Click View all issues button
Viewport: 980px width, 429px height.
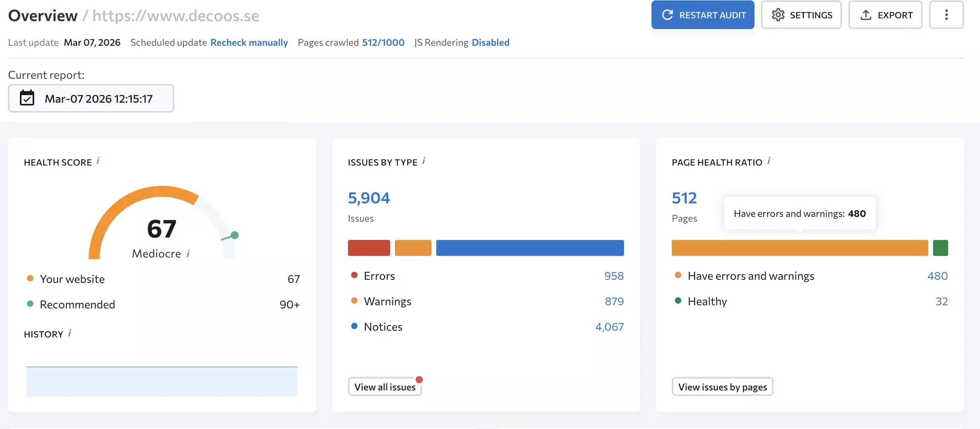(385, 387)
